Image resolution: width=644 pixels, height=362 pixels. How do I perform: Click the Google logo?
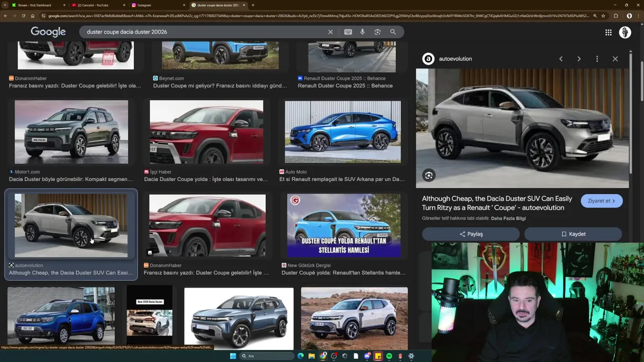click(x=48, y=32)
